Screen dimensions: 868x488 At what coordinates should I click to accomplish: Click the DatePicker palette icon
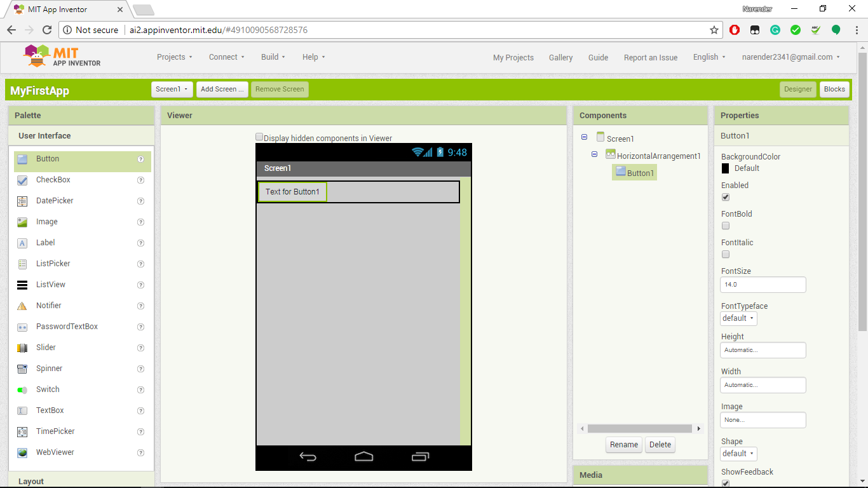(22, 201)
